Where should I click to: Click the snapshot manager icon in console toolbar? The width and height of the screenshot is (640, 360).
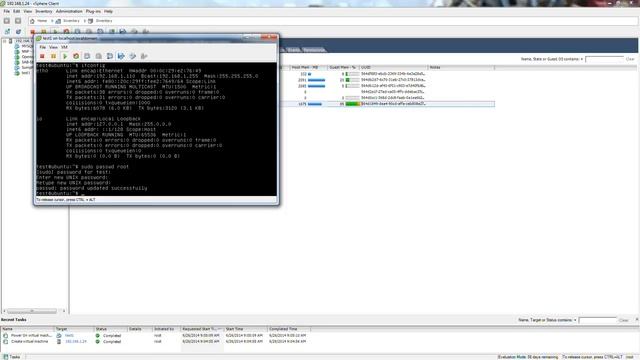[x=110, y=56]
